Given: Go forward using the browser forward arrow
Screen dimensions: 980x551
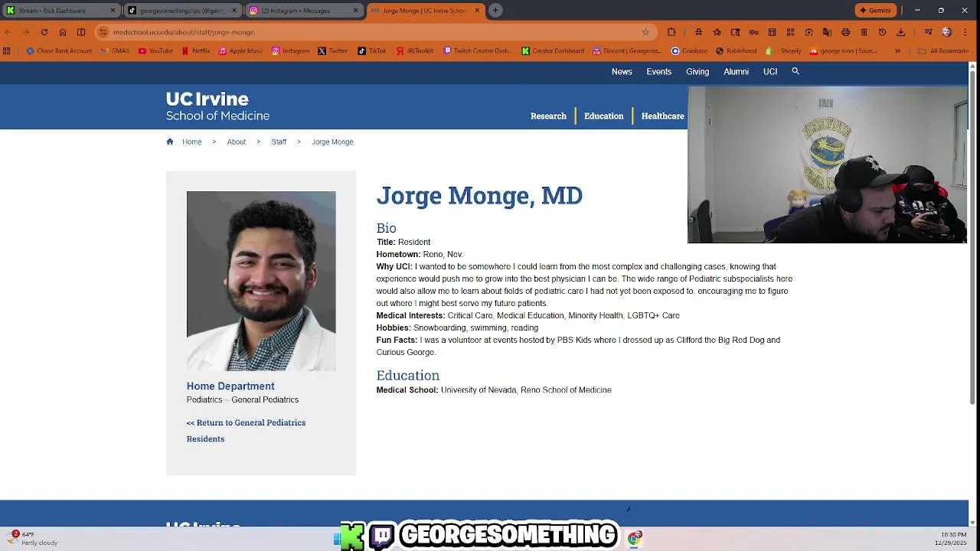Looking at the screenshot, I should (x=25, y=32).
